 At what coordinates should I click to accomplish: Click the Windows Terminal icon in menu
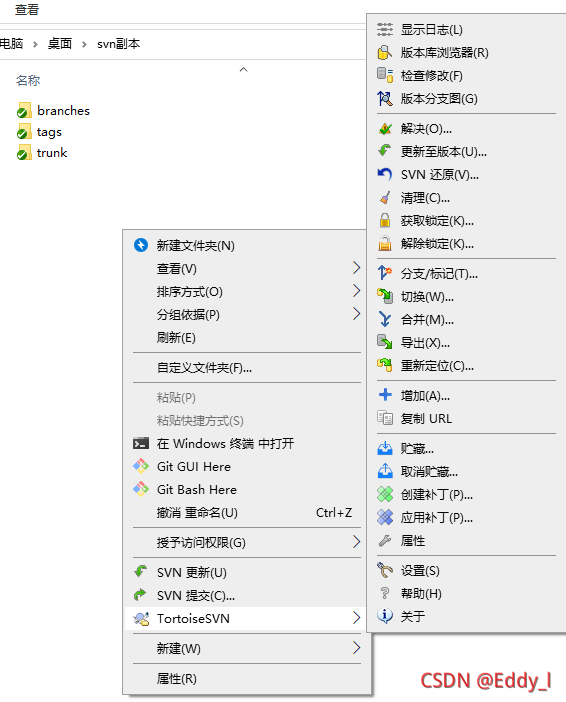pos(141,443)
